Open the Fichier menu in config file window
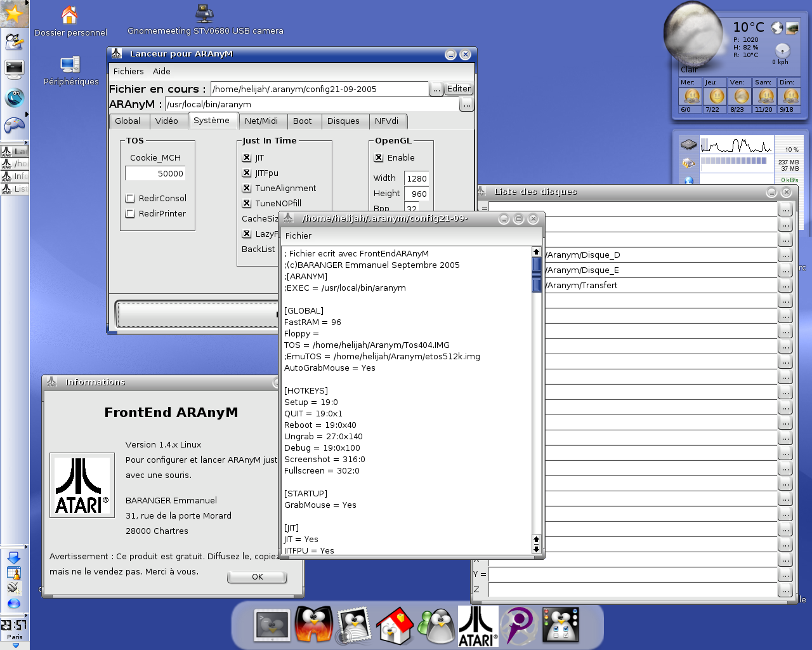This screenshot has width=812, height=650. pyautogui.click(x=298, y=236)
